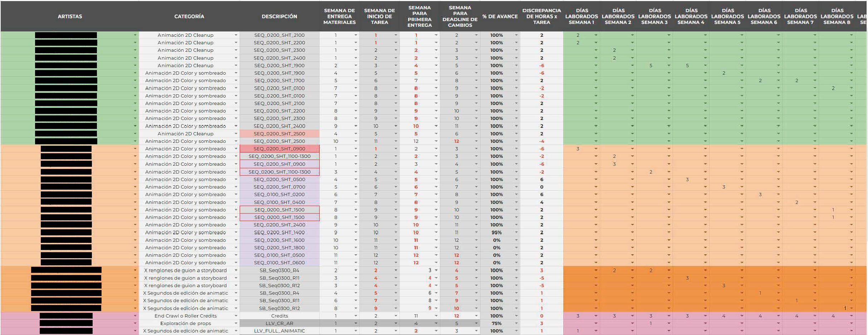
Task: Open artist dropdown in the SEQ_0200_SHT_1700 row
Action: coord(135,81)
